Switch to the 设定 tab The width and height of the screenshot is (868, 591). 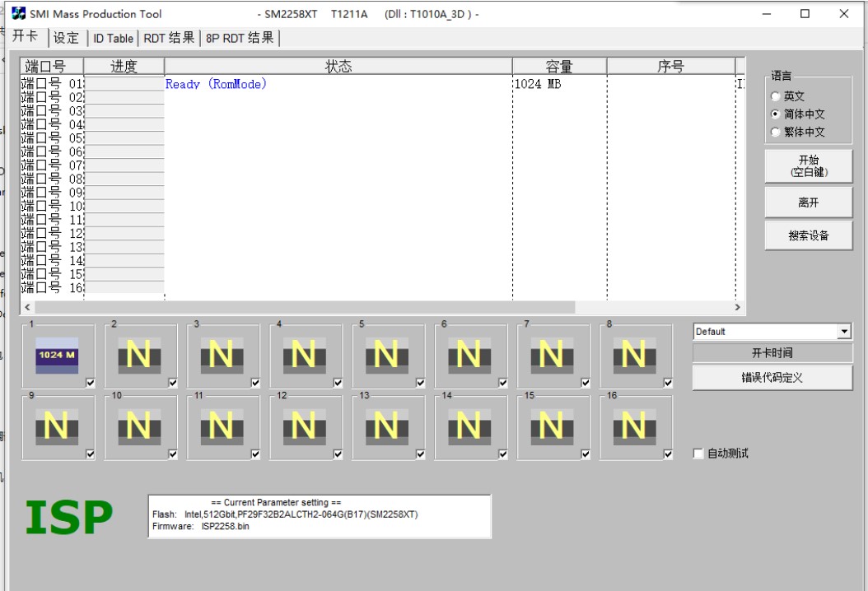pyautogui.click(x=67, y=38)
